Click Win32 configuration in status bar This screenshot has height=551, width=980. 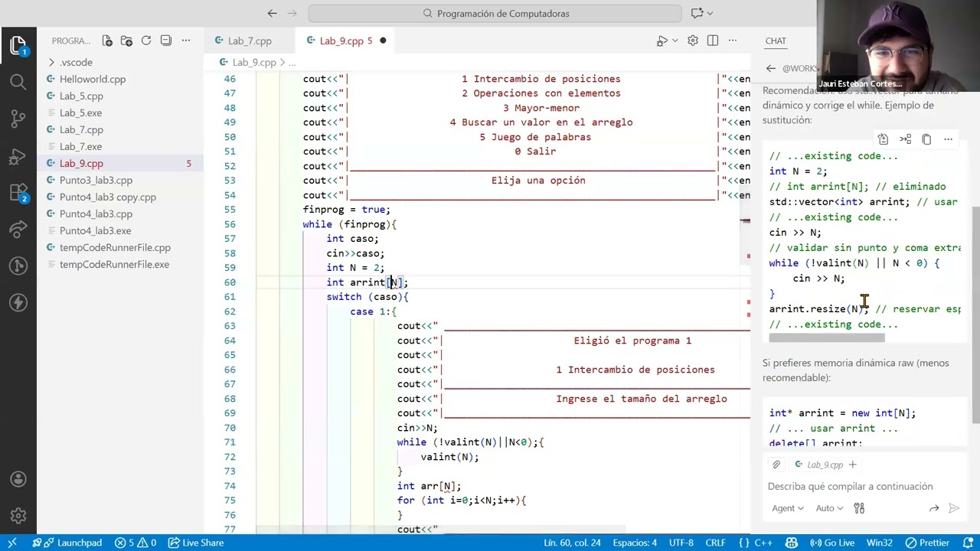880,543
